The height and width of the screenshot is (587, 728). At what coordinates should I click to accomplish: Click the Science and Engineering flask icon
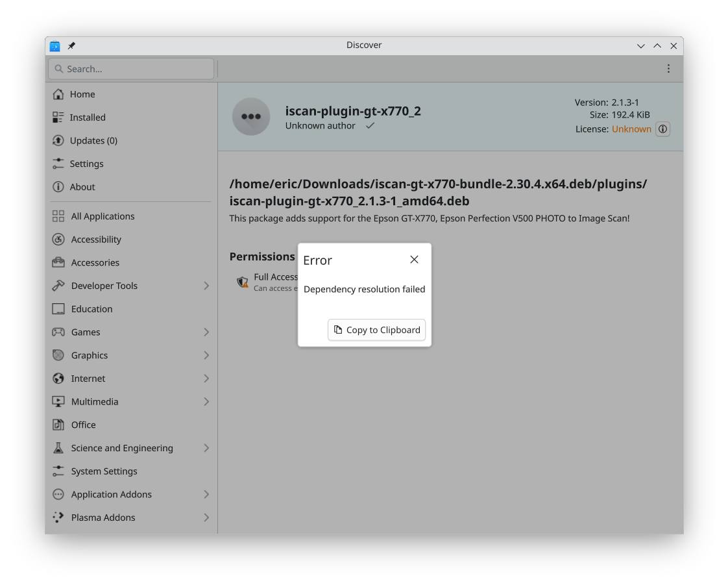(58, 448)
